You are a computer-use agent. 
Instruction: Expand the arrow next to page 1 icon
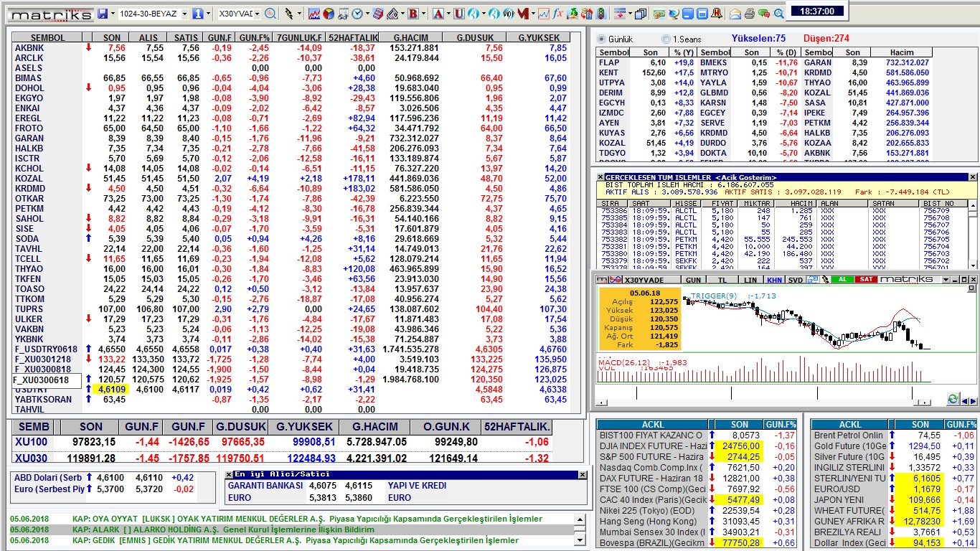(208, 14)
